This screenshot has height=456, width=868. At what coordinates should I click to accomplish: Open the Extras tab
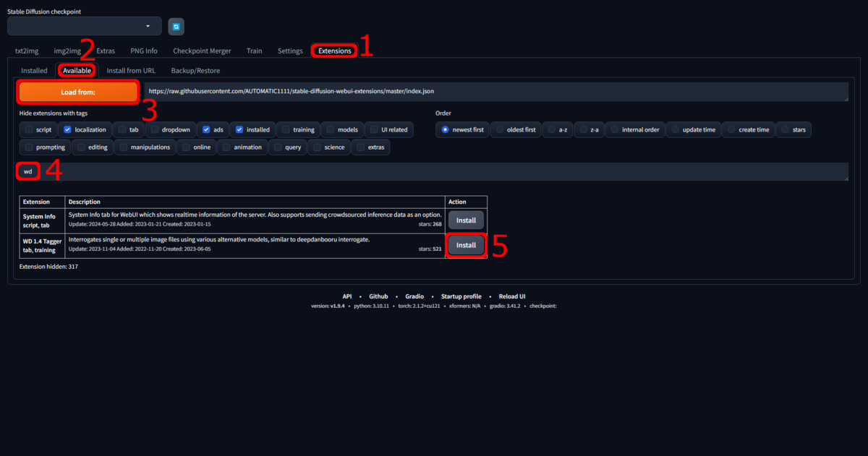coord(106,51)
